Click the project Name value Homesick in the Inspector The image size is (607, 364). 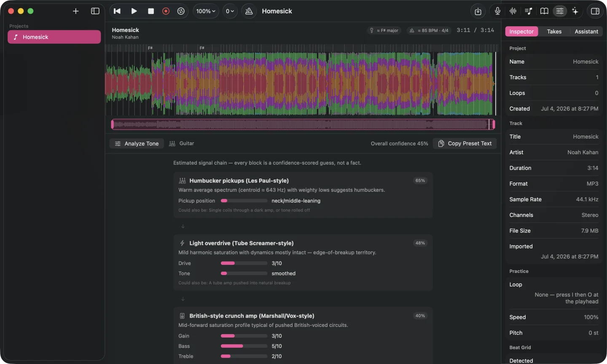coord(586,62)
